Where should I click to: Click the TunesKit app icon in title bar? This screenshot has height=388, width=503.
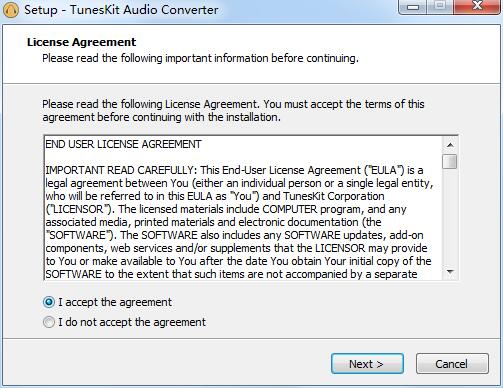coord(11,10)
